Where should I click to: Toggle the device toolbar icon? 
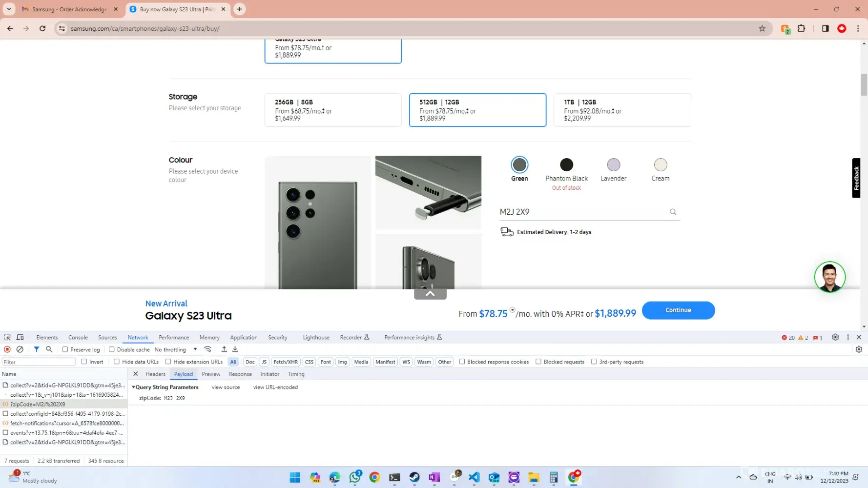coord(20,337)
